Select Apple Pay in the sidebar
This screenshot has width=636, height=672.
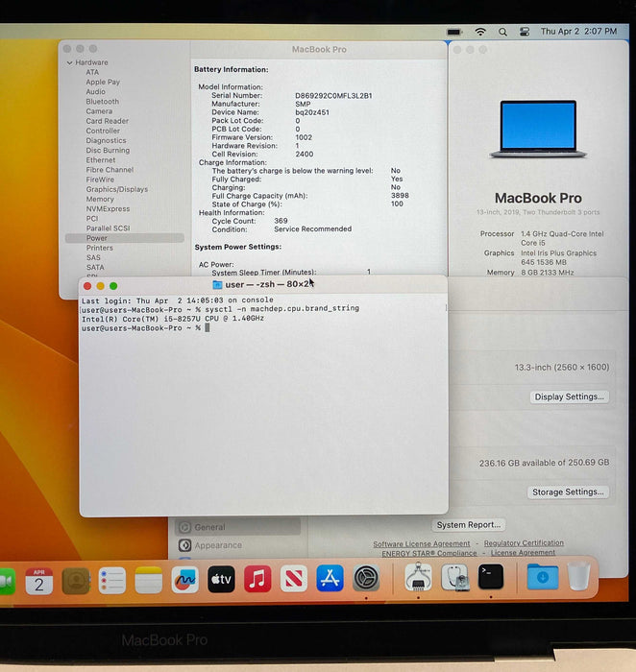point(103,82)
